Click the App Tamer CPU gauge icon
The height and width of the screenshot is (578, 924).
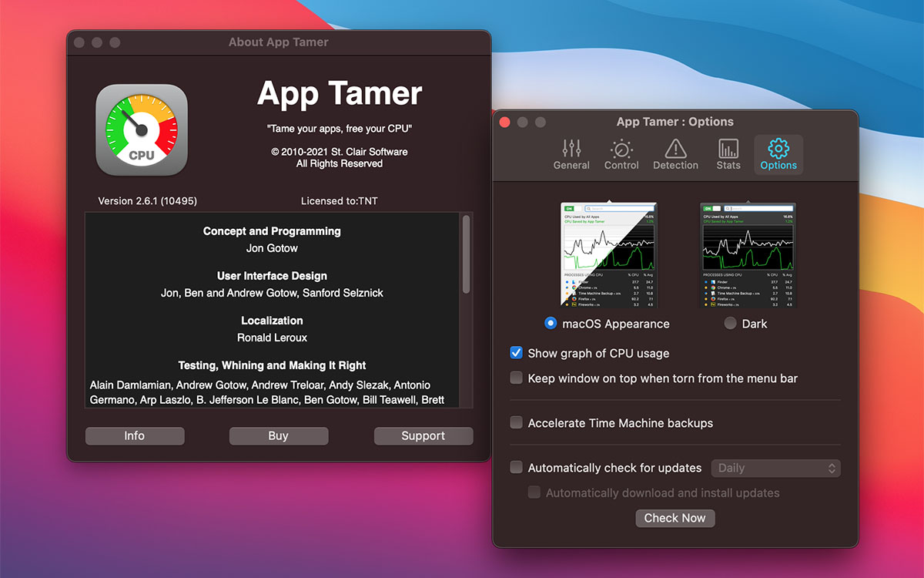click(142, 129)
